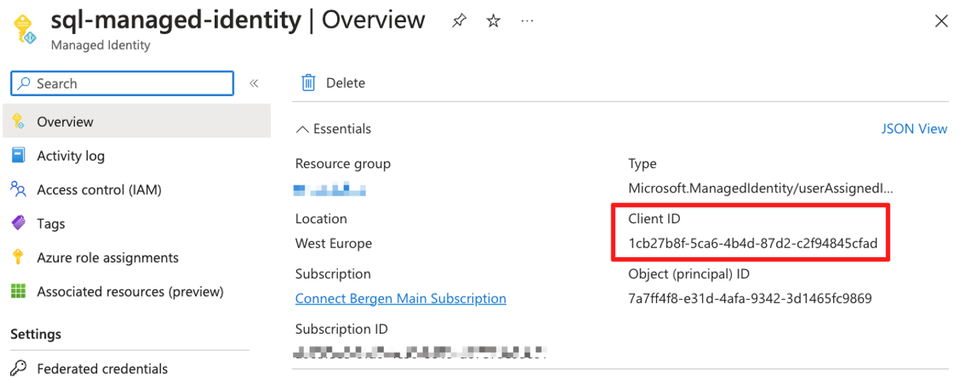Image resolution: width=980 pixels, height=392 pixels.
Task: Collapse the sidebar with the double chevron
Action: [x=253, y=84]
